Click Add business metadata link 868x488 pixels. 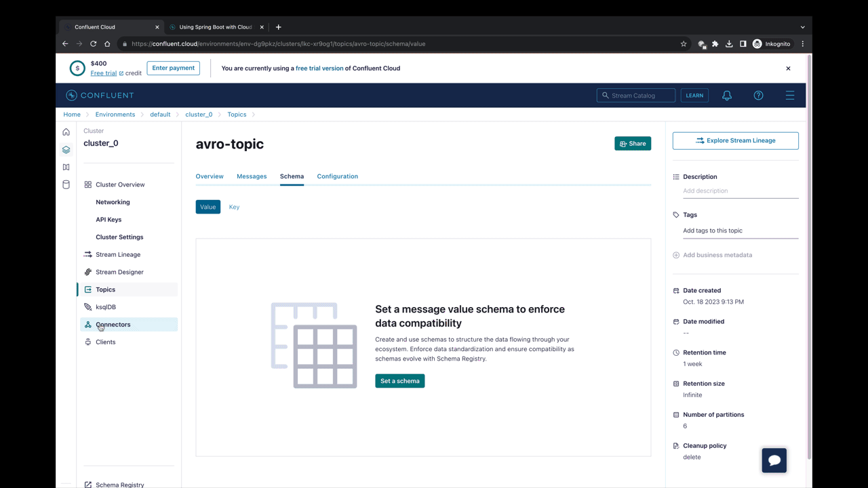tap(717, 255)
